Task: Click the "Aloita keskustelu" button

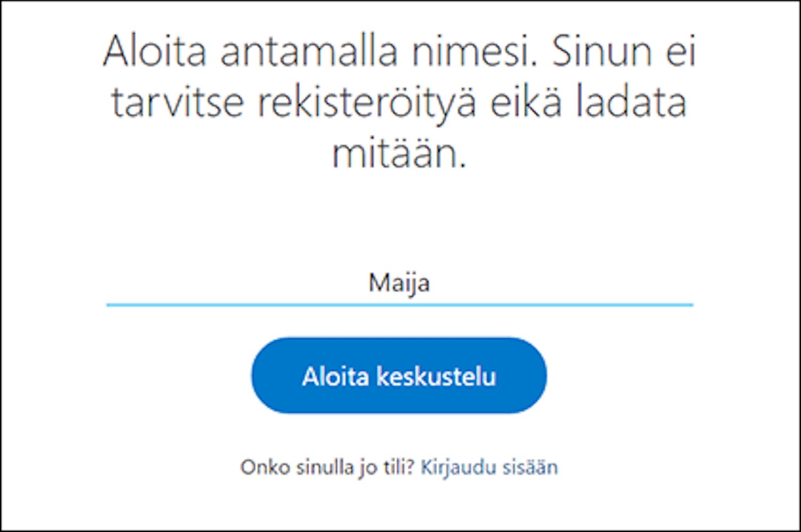Action: (x=399, y=375)
